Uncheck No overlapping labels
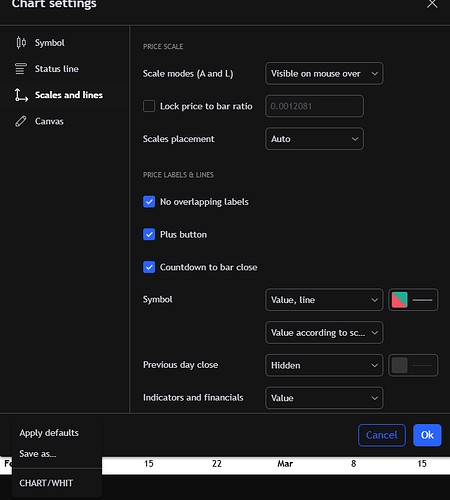The width and height of the screenshot is (450, 500). [x=149, y=202]
